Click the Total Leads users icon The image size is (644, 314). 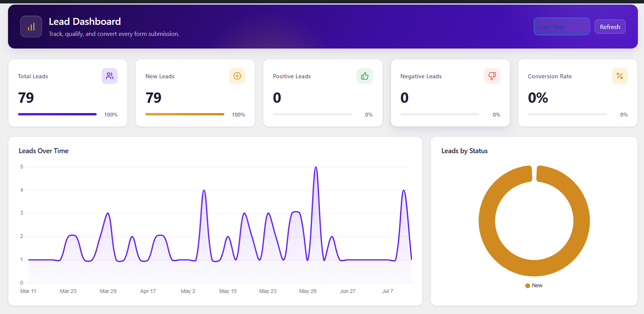pyautogui.click(x=110, y=76)
